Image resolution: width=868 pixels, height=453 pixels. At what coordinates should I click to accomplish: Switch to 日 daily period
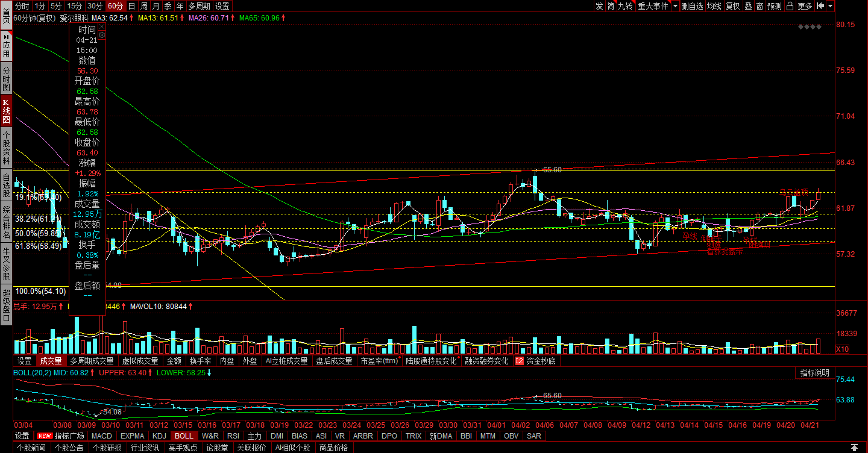tap(131, 6)
